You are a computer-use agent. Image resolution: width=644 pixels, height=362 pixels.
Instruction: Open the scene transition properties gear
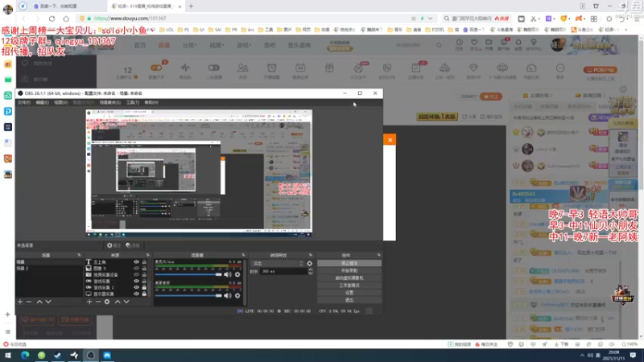tap(309, 264)
